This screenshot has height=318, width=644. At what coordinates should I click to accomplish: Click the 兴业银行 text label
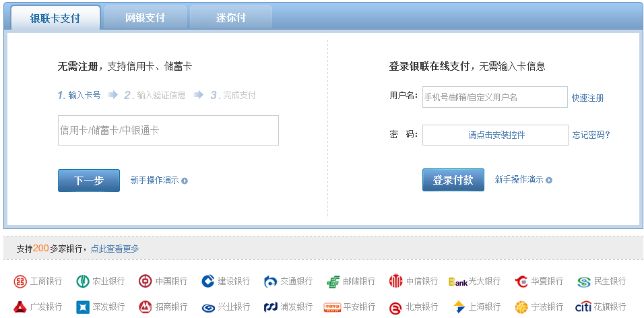point(234,307)
